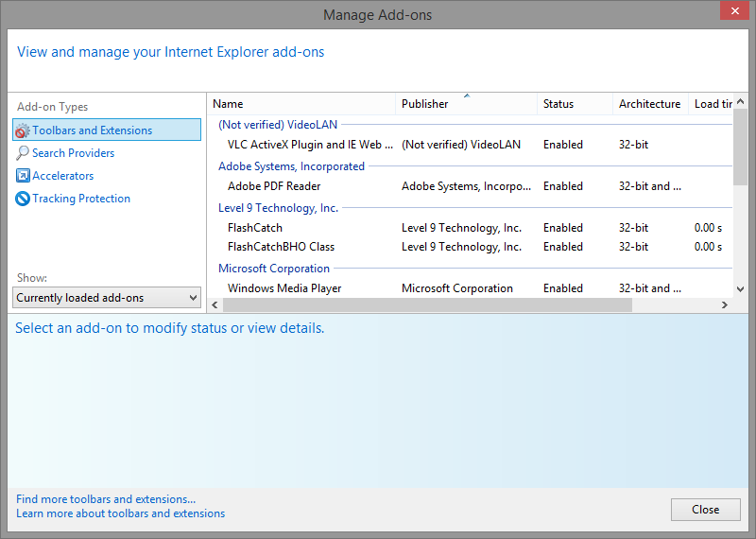Screen dimensions: 756x539
Task: Open the Currently loaded add-ons dropdown
Action: pyautogui.click(x=107, y=298)
